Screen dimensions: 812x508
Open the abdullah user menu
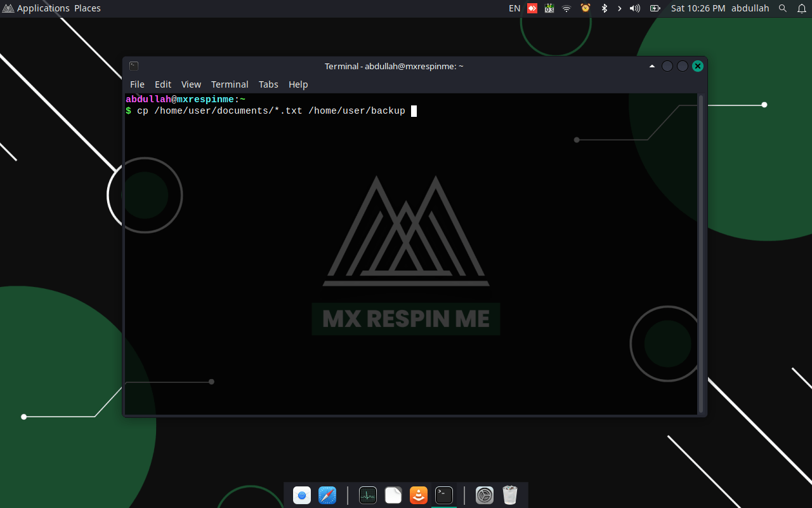(750, 8)
